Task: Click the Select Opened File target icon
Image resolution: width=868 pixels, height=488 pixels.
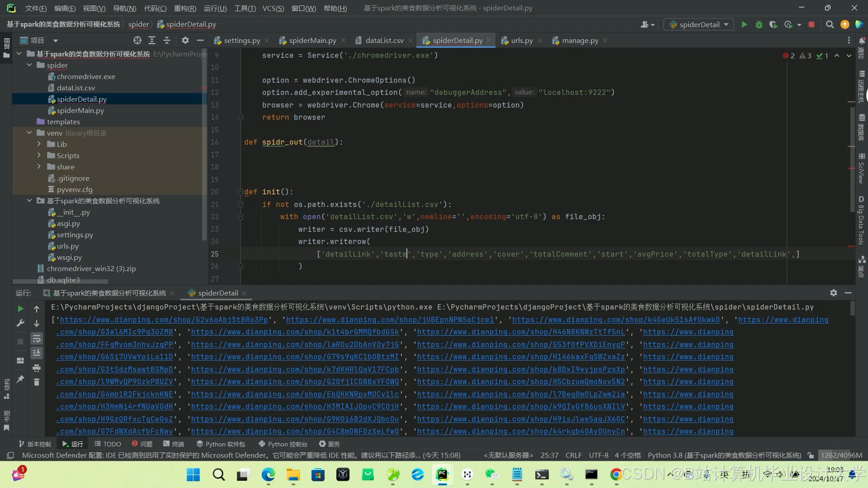Action: click(x=137, y=41)
